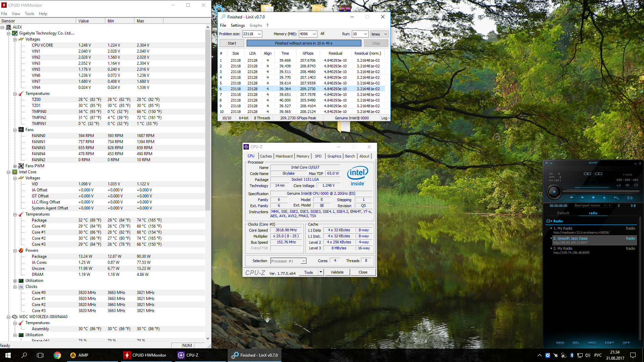Image resolution: width=644 pixels, height=362 pixels.
Task: Click the AIMP shuffle icon under timer
Action: (x=627, y=185)
